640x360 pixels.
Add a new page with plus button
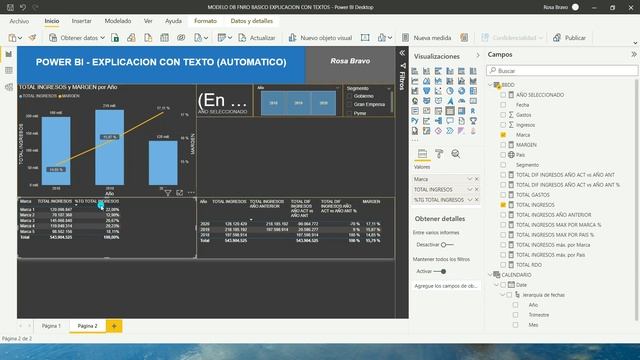click(114, 326)
